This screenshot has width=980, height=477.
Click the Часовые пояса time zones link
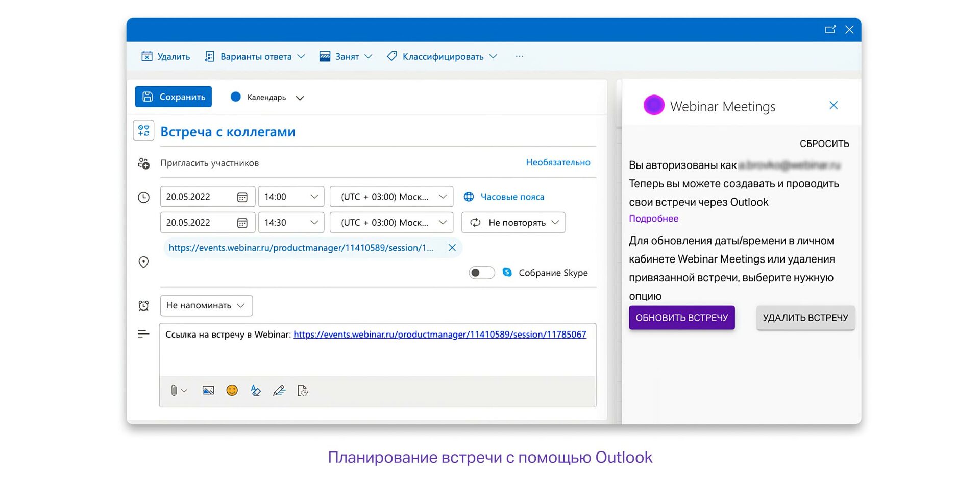(x=512, y=197)
